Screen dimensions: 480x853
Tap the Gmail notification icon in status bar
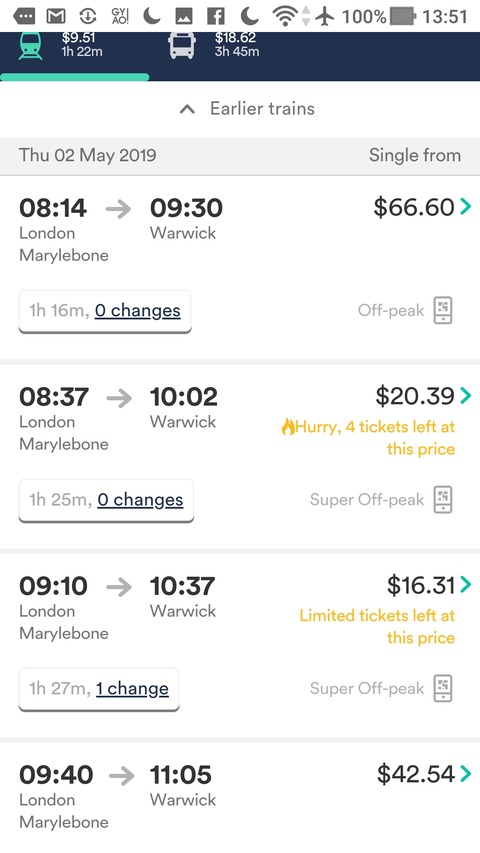56,17
